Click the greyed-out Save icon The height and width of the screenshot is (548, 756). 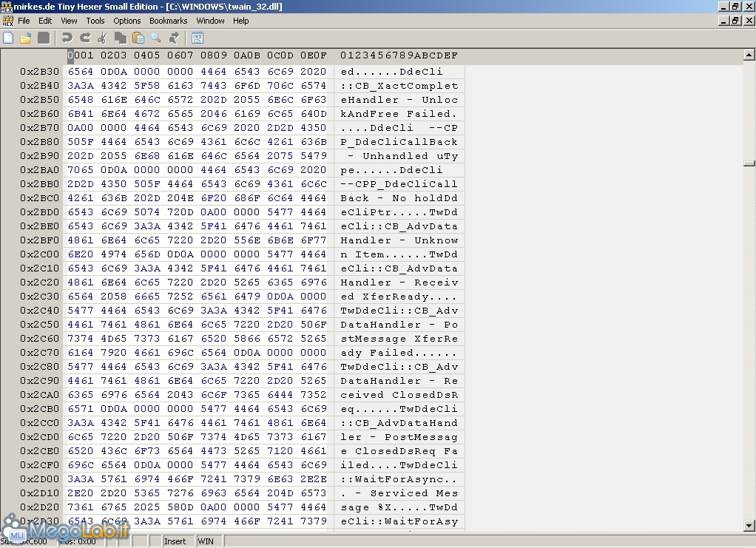pyautogui.click(x=44, y=38)
